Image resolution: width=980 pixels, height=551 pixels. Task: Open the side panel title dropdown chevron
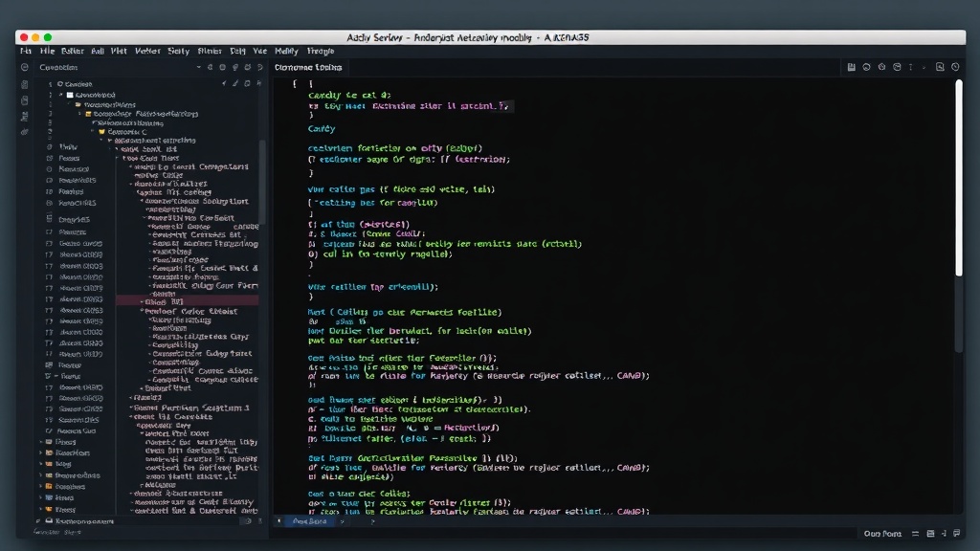click(199, 68)
